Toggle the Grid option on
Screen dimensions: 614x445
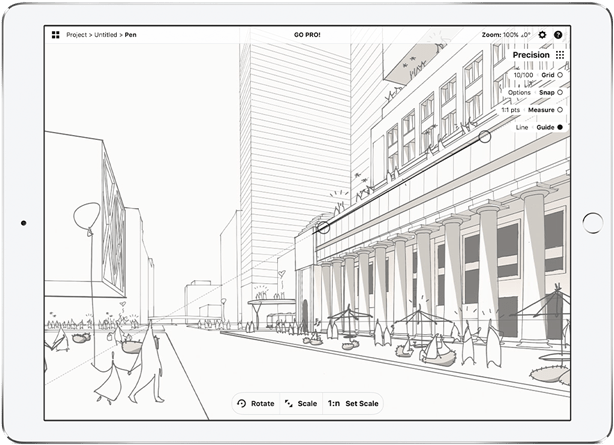560,75
